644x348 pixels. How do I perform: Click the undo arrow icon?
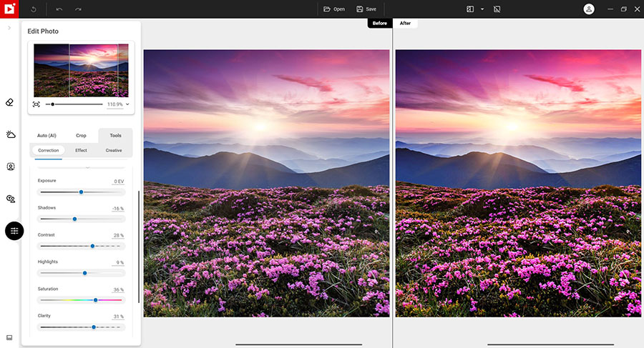tap(59, 9)
